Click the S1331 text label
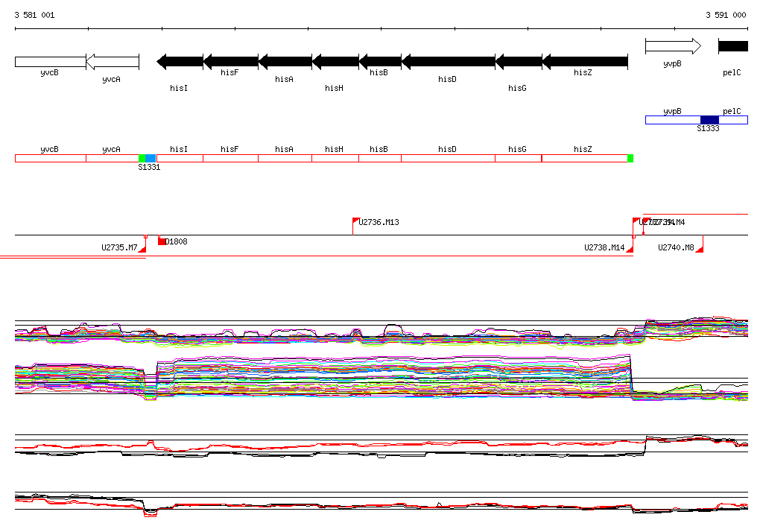Image resolution: width=763 pixels, height=532 pixels. [149, 167]
